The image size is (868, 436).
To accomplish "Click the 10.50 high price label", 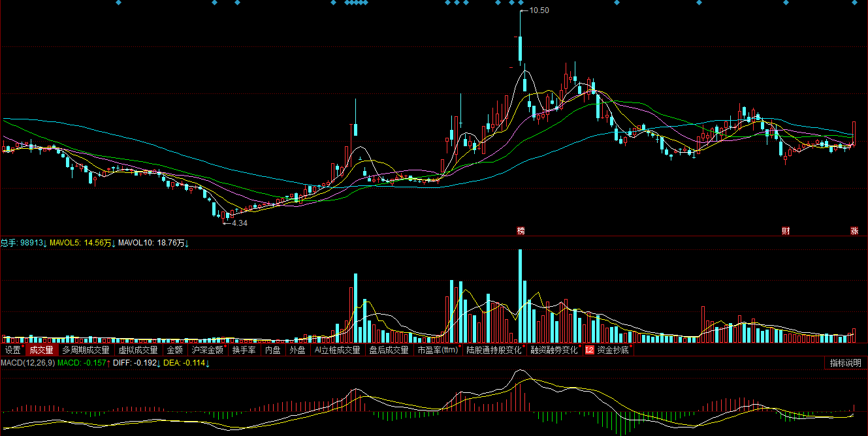I will tap(539, 10).
